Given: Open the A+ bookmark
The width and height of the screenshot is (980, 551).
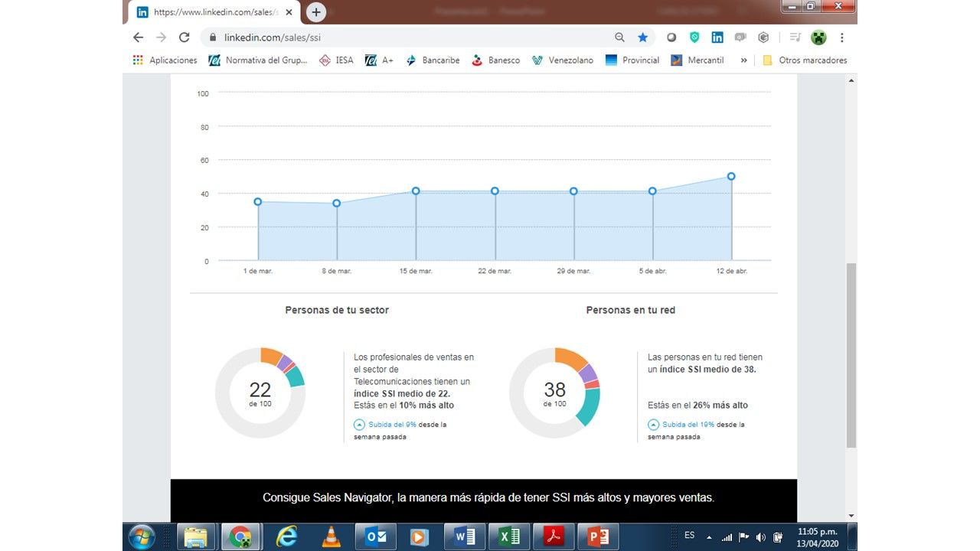Looking at the screenshot, I should [x=380, y=60].
